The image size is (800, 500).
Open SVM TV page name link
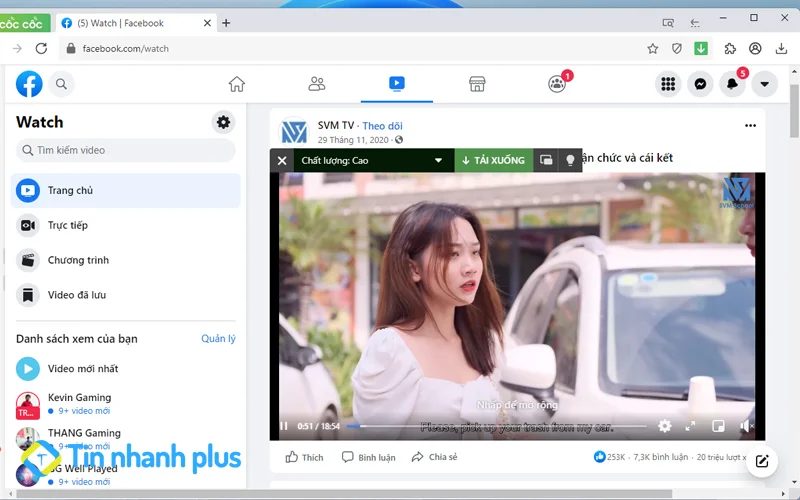[x=336, y=126]
